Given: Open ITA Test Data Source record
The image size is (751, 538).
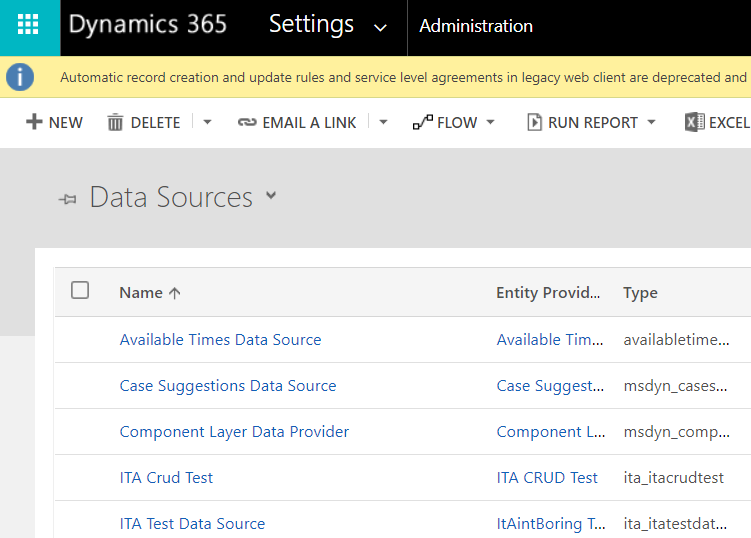Looking at the screenshot, I should 192,524.
